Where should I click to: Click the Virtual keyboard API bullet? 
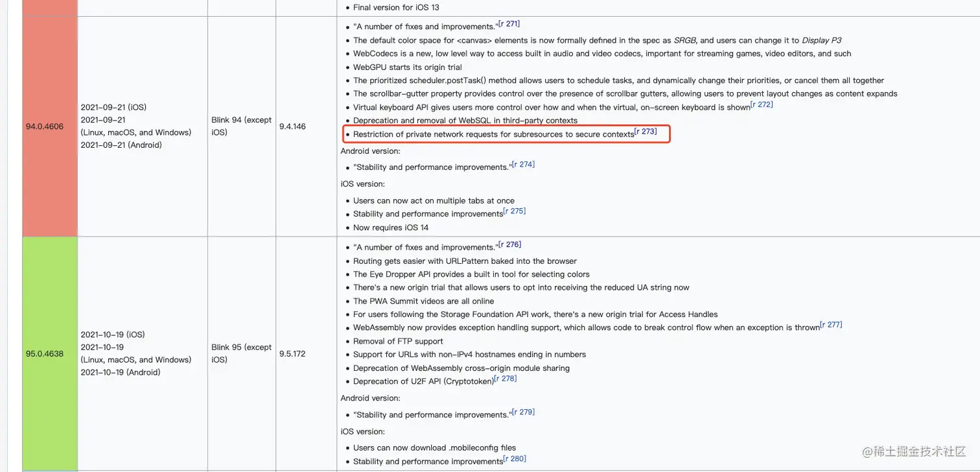tap(552, 108)
